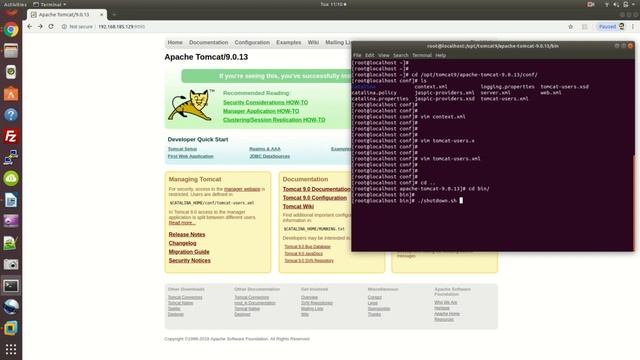The image size is (640, 360).
Task: Open Manager Application HOW-TO link
Action: [x=261, y=111]
